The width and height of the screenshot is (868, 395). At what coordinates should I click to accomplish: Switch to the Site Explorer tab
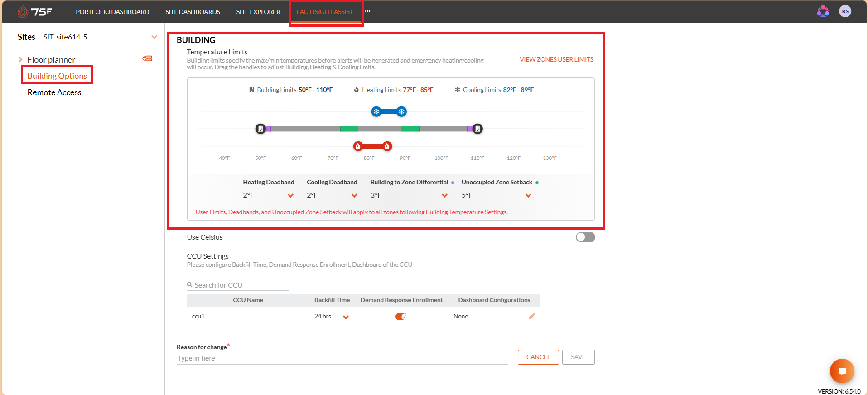258,12
